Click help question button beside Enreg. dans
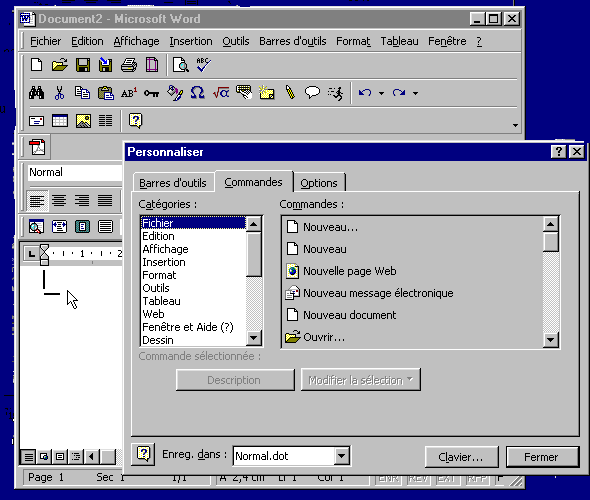Screen dimensions: 590x500 point(143,454)
